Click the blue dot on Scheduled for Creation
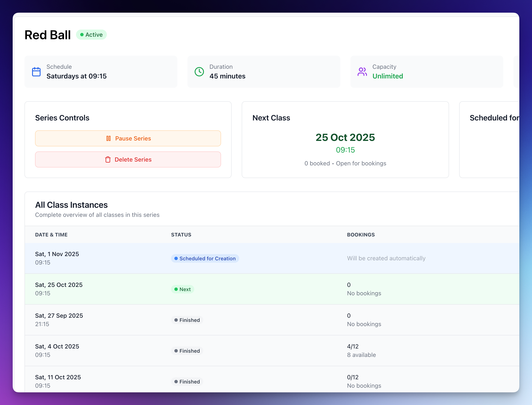 [x=176, y=258]
